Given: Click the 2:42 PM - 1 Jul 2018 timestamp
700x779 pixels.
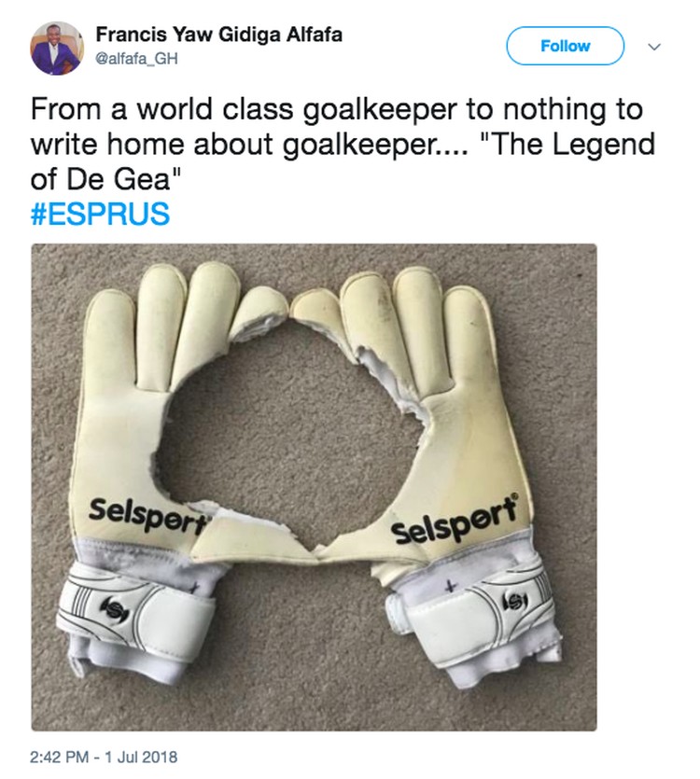Looking at the screenshot, I should tap(104, 757).
